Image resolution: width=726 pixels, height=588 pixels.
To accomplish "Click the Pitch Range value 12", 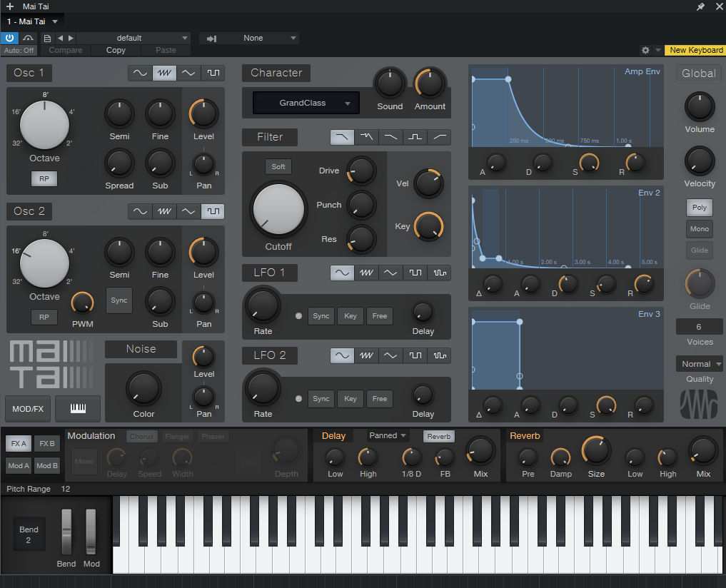I will (66, 489).
